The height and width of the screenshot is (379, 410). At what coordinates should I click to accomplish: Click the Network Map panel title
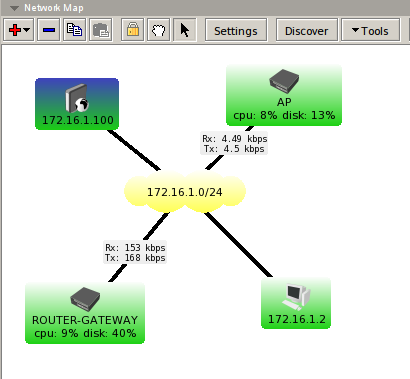tap(54, 8)
